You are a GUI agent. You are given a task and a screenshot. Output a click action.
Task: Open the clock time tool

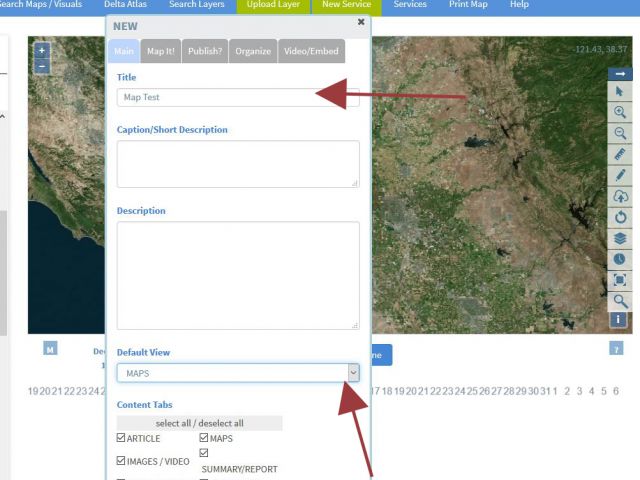[620, 259]
